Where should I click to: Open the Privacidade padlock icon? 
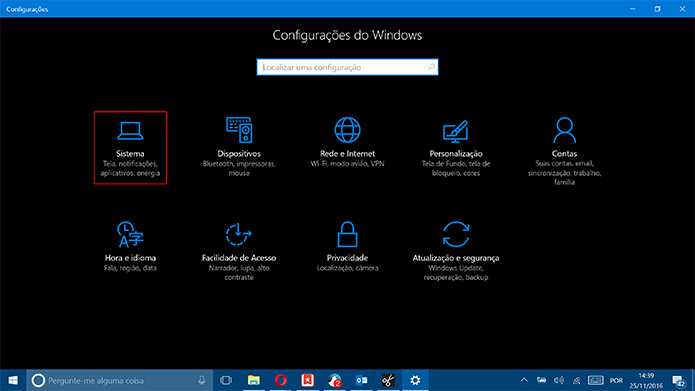pyautogui.click(x=348, y=234)
